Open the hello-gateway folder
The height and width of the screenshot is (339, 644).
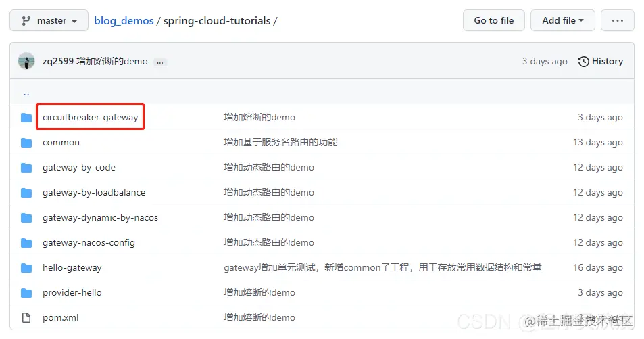click(72, 268)
